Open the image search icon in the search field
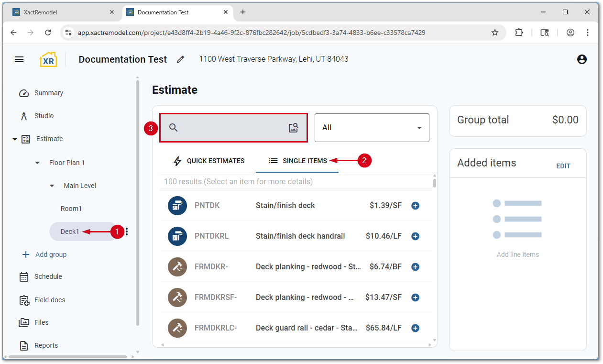This screenshot has height=364, width=603. coord(293,128)
